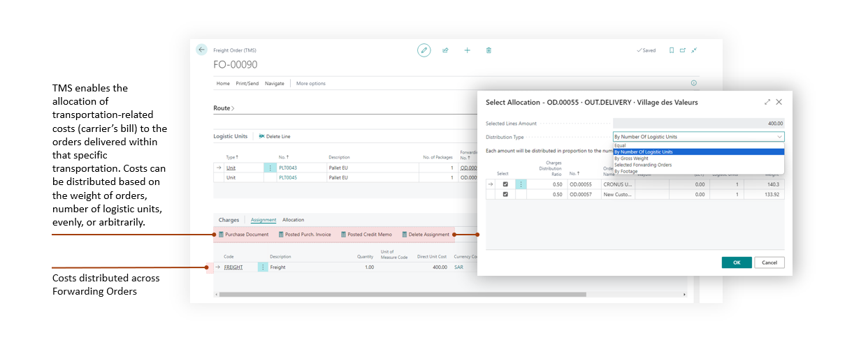Screen dimensions: 868x354
Task: Click the three-dot menu on PLT0043 row
Action: (269, 168)
